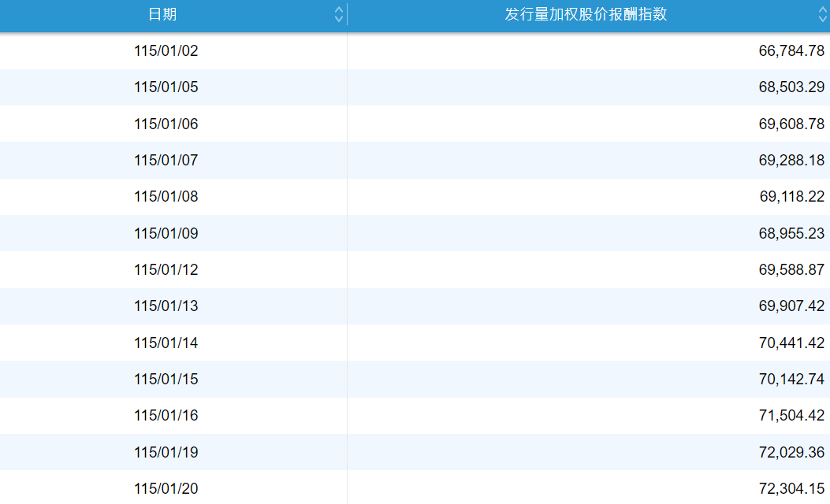Click the sort arrows in the 发行量加权股价报酬指数 column
This screenshot has width=830, height=504.
(822, 14)
